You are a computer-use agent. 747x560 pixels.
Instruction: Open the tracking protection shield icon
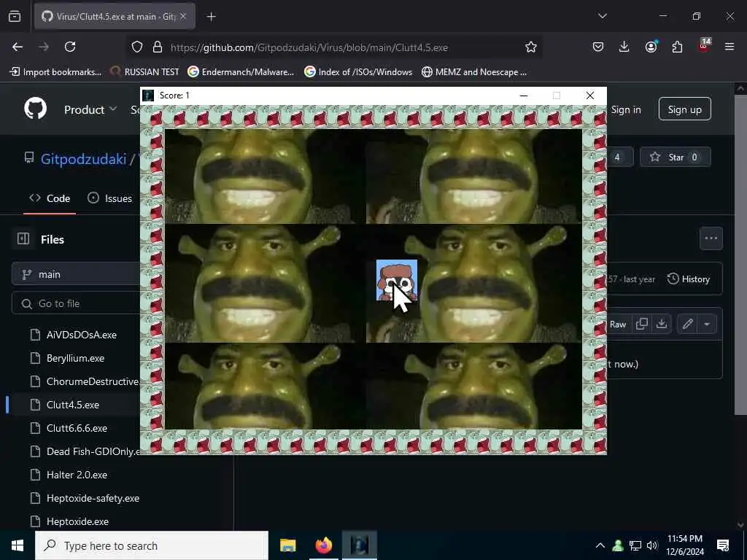[x=137, y=47]
